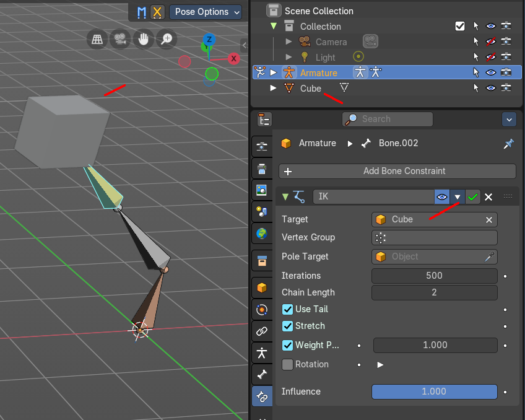Uncheck the Collection exclude checkbox
The width and height of the screenshot is (525, 420).
460,26
